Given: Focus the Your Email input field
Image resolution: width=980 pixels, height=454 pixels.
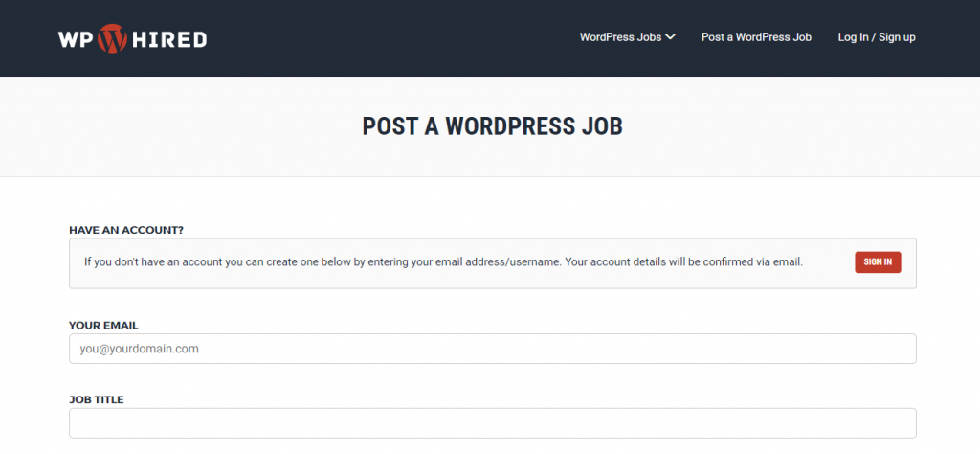Looking at the screenshot, I should click(x=493, y=349).
